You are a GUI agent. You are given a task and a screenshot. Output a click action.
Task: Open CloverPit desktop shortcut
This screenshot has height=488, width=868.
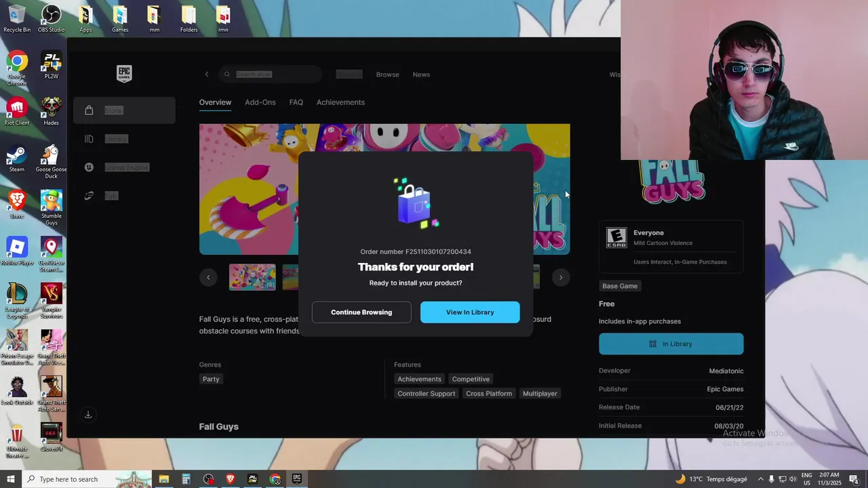pyautogui.click(x=52, y=438)
